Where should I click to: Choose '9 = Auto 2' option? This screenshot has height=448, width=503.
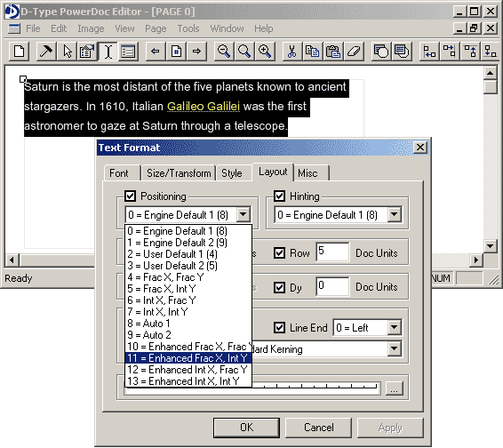[x=188, y=335]
